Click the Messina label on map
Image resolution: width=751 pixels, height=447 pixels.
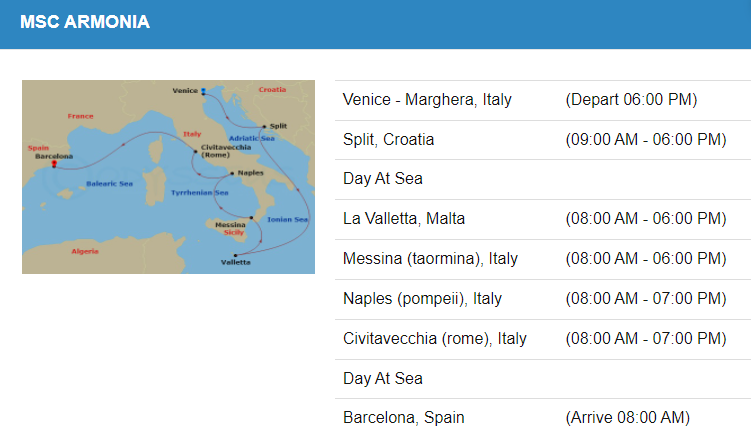pyautogui.click(x=230, y=225)
